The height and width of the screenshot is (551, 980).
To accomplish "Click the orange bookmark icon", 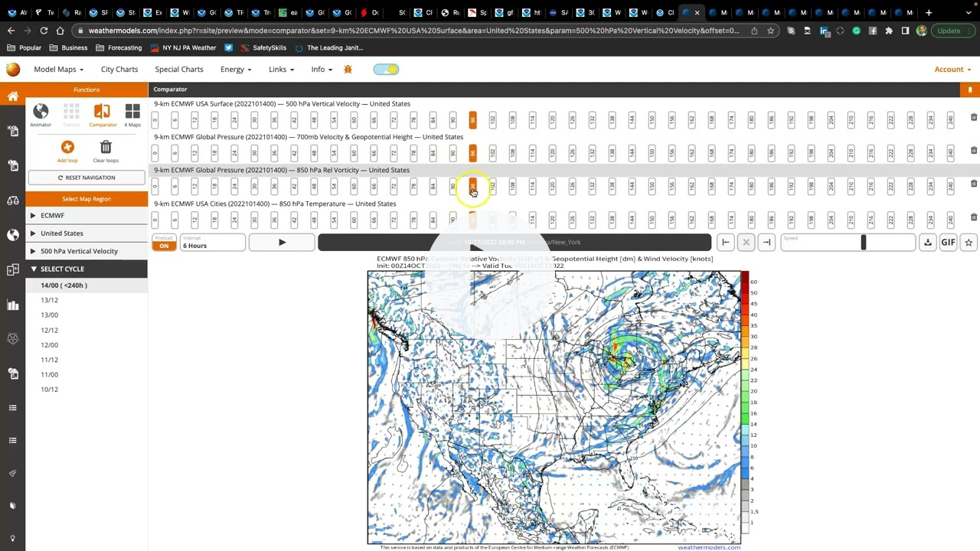I will [x=970, y=90].
